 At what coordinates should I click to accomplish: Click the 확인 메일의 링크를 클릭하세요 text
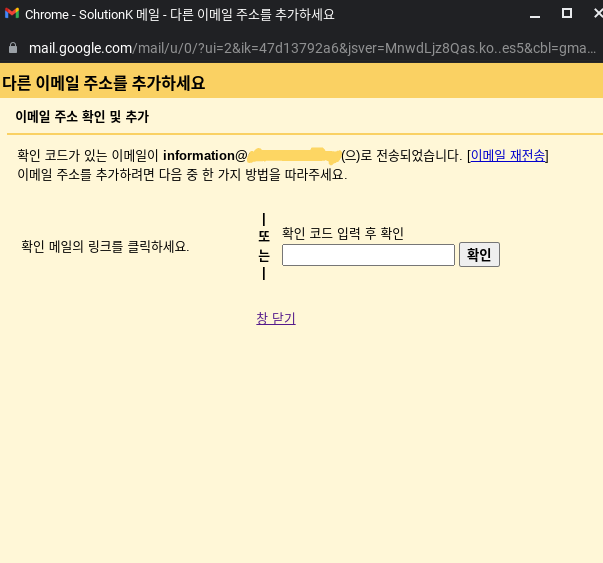(105, 246)
